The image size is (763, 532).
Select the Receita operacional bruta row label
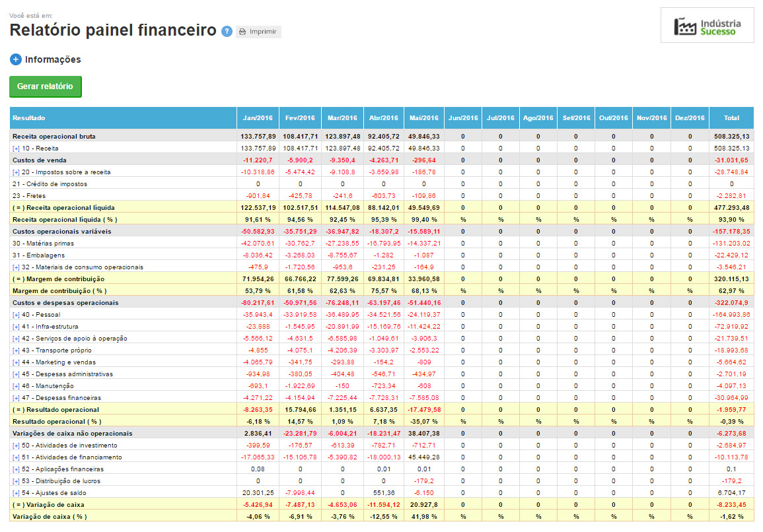pyautogui.click(x=54, y=137)
